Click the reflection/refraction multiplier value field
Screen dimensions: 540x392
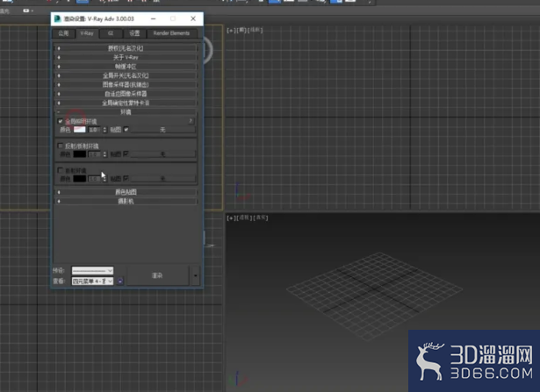click(95, 154)
